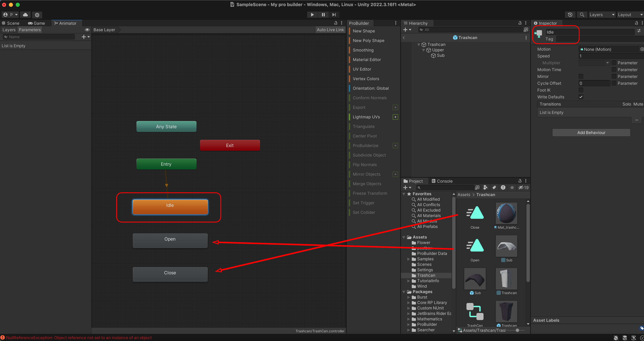644x341 pixels.
Task: Toggle Animator layers eye visibility icon
Action: [x=87, y=30]
